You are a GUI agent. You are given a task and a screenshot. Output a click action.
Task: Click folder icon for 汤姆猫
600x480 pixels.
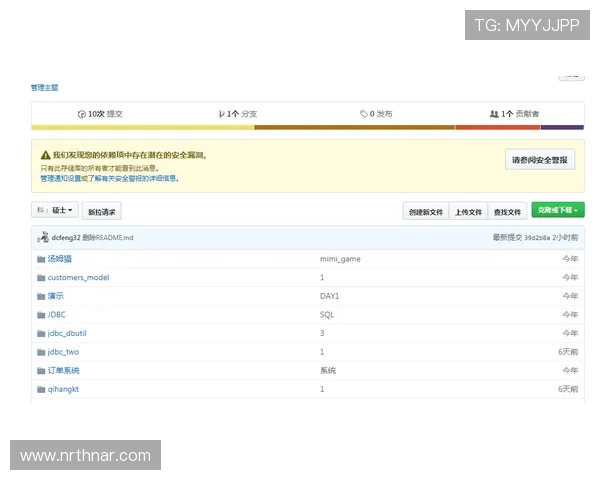(41, 259)
